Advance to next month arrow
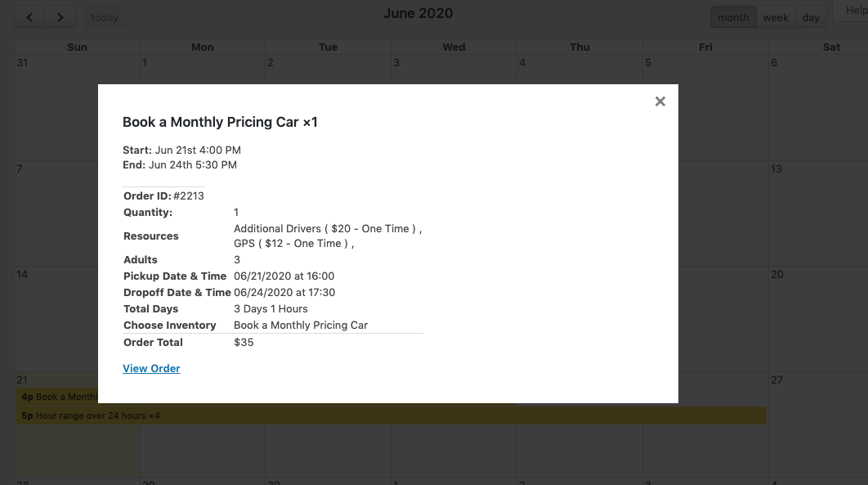Viewport: 868px width, 485px height. pyautogui.click(x=60, y=17)
